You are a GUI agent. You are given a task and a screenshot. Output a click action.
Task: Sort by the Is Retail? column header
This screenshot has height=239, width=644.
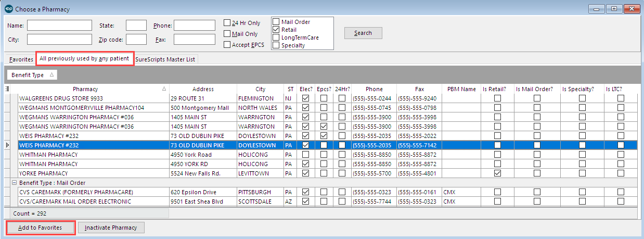tap(498, 89)
